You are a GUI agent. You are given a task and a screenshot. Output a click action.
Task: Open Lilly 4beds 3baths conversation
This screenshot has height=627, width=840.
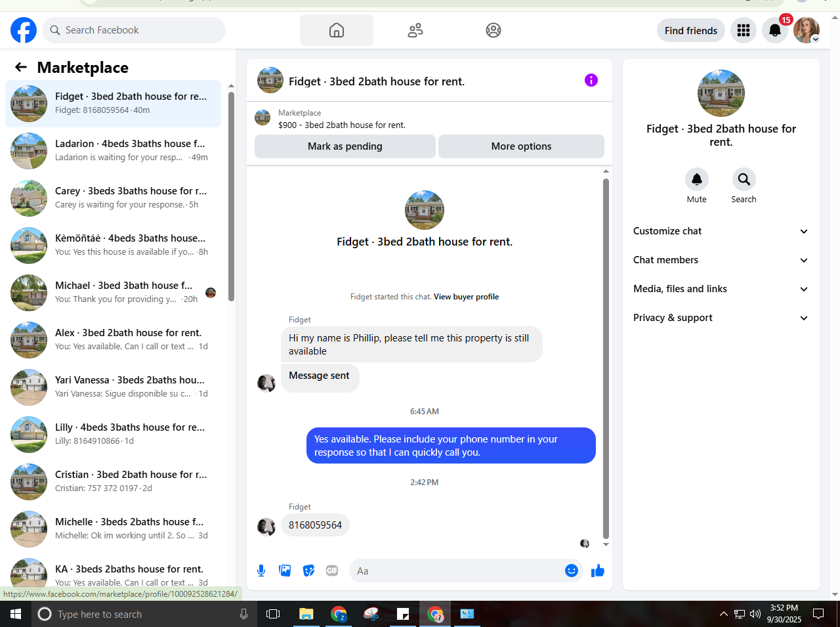(113, 435)
